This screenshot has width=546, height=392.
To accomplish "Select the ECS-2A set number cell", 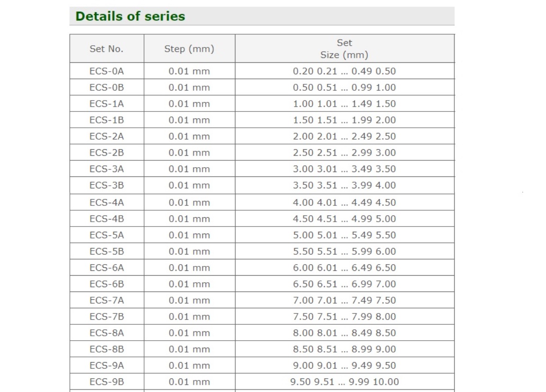I will pos(107,136).
